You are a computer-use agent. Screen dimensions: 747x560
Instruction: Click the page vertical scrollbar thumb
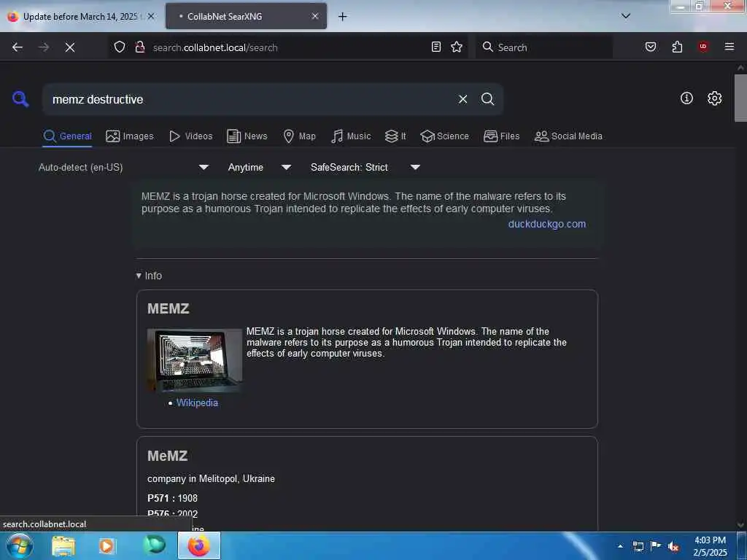740,98
